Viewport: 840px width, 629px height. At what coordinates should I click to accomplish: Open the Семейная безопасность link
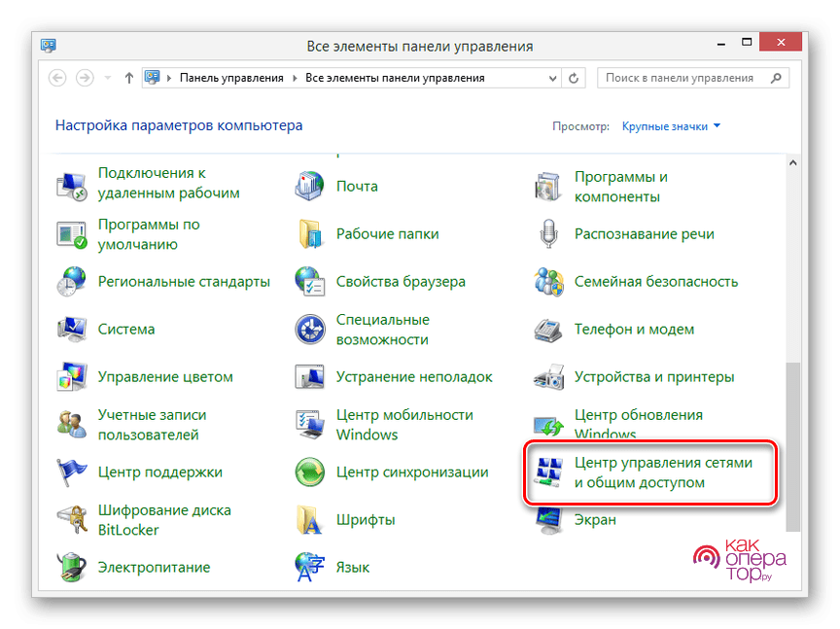click(656, 282)
